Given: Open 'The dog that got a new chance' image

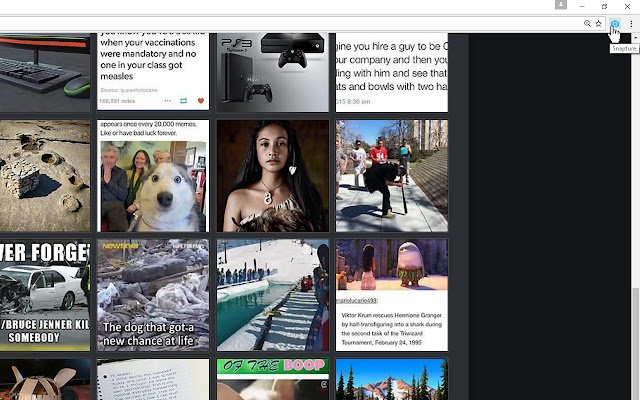Looking at the screenshot, I should point(153,295).
